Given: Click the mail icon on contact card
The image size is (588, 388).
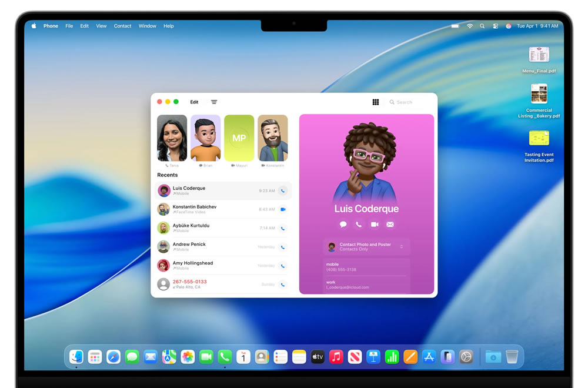Looking at the screenshot, I should pyautogui.click(x=390, y=225).
